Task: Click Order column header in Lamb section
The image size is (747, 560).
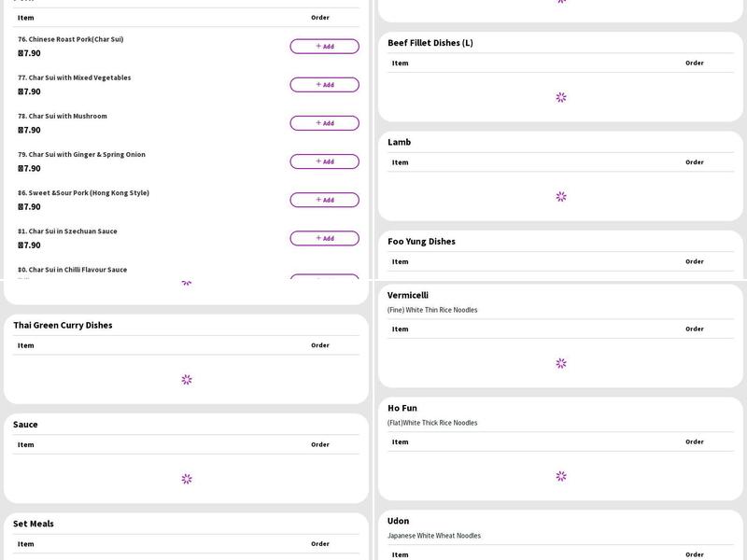Action: (694, 162)
